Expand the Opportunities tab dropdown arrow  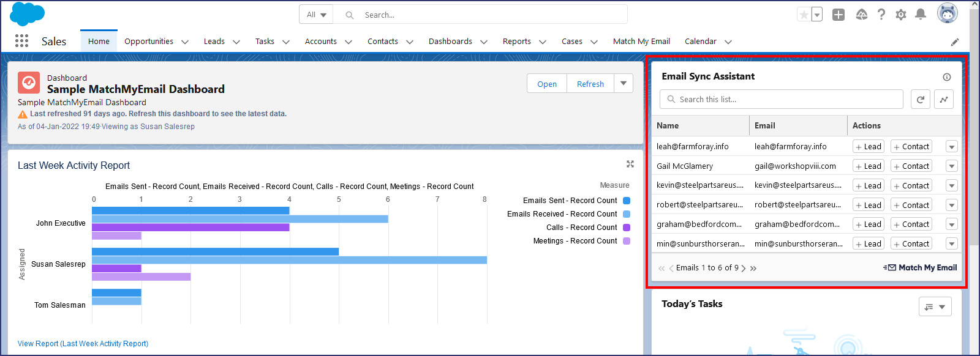tap(184, 42)
